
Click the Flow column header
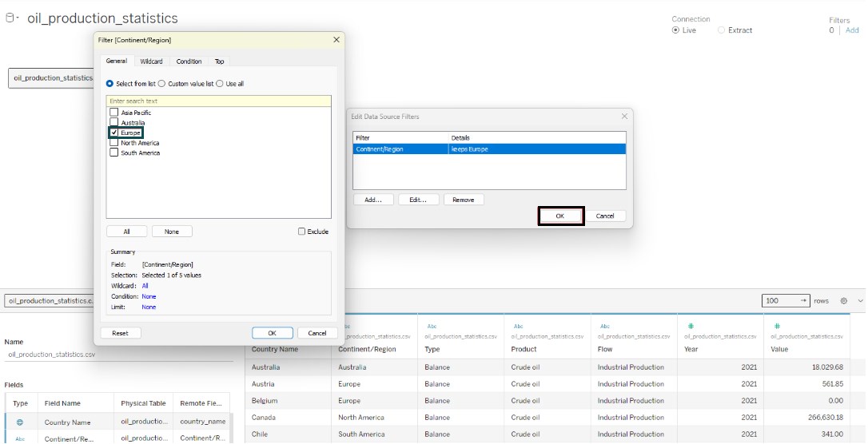point(606,350)
